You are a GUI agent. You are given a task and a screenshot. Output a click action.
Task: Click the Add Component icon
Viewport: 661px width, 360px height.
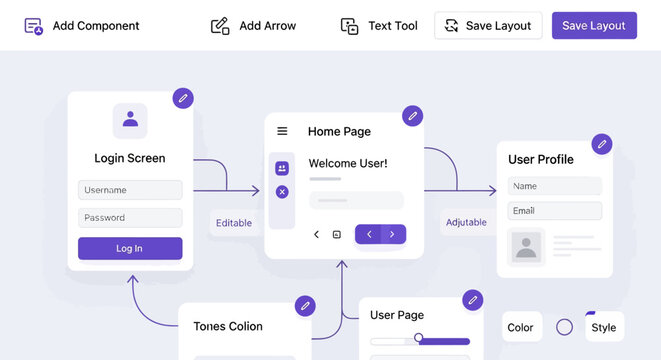[x=33, y=26]
